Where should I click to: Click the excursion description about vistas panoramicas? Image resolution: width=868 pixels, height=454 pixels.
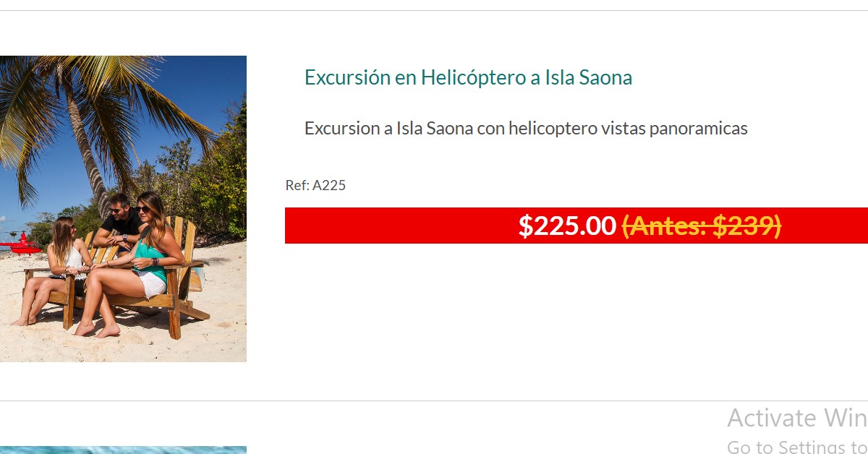point(526,129)
